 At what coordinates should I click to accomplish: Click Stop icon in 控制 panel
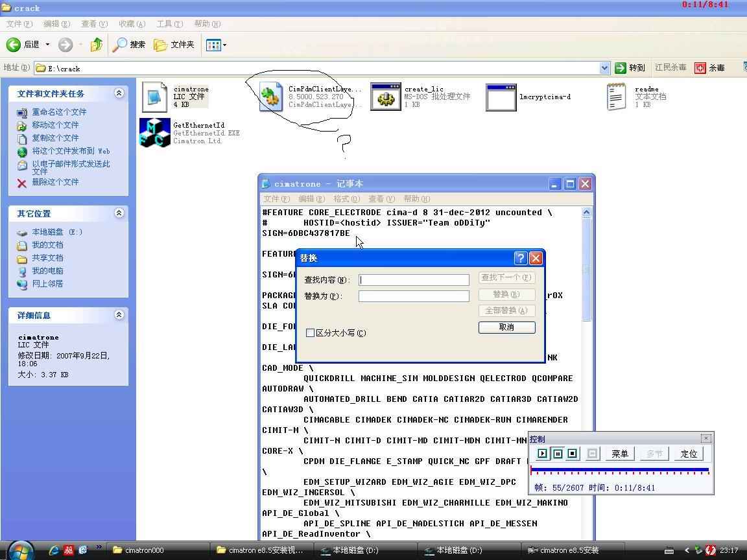[573, 453]
